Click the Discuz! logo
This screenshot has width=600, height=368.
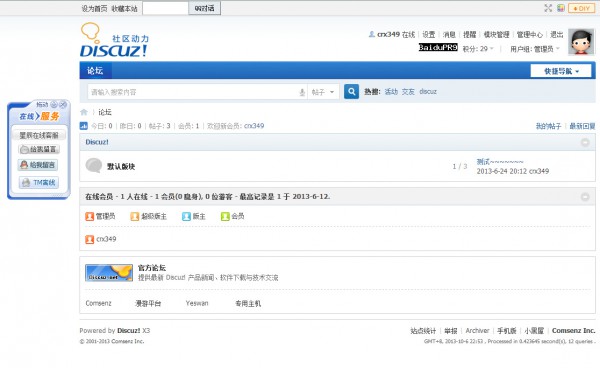point(114,40)
